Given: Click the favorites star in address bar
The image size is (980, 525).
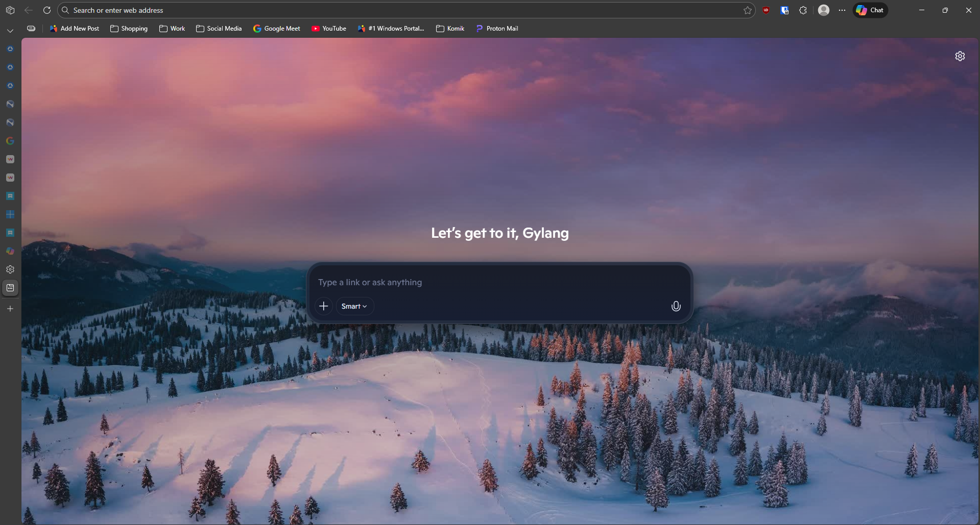Looking at the screenshot, I should click(748, 10).
